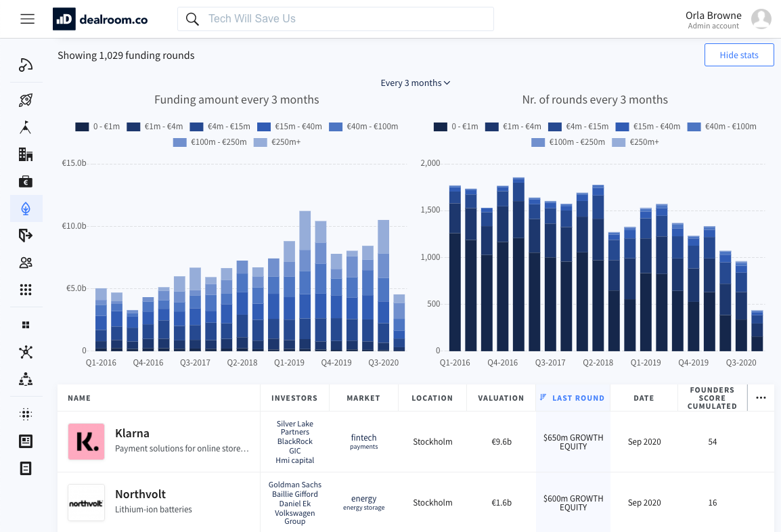This screenshot has height=532, width=781.
Task: Click Klarna's €9.6b valuation cell
Action: 501,442
